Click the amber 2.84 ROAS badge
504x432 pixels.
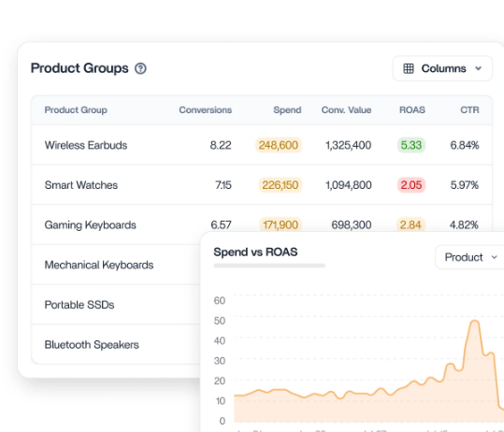click(x=410, y=224)
